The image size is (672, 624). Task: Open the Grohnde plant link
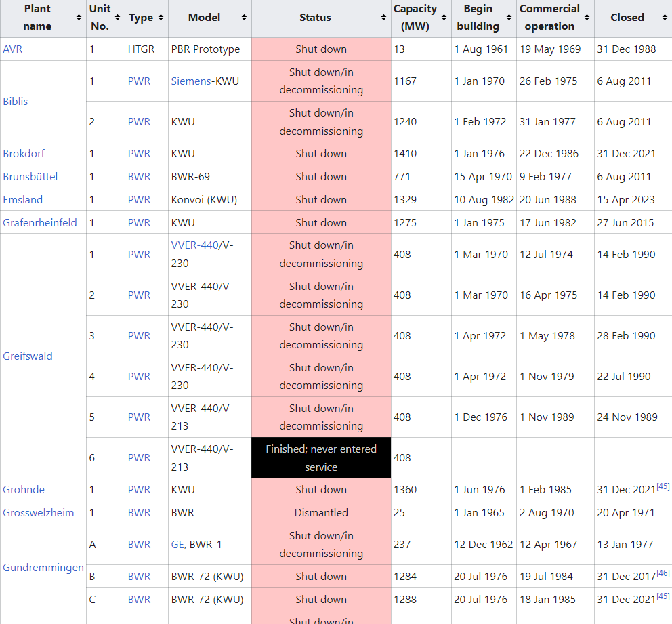click(24, 490)
